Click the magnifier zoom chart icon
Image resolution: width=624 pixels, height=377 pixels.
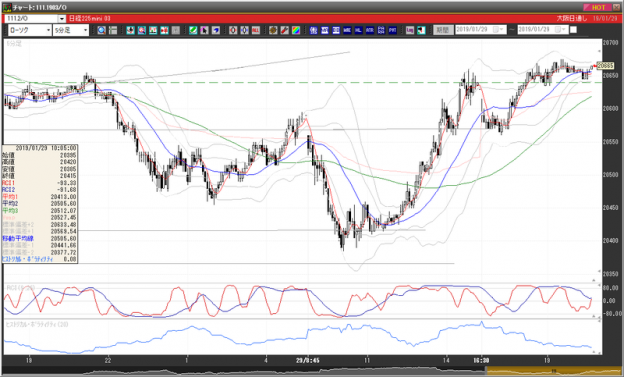(x=101, y=30)
